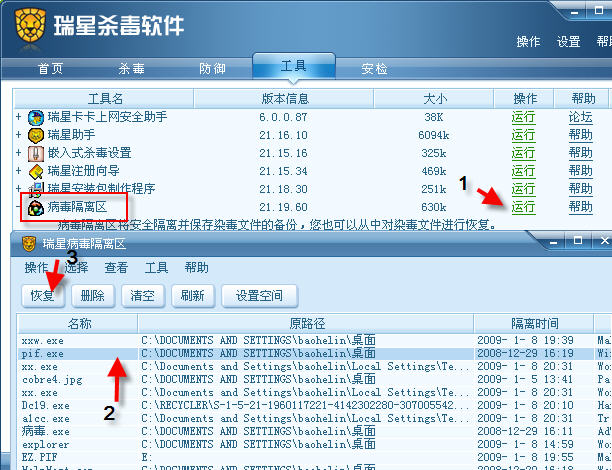Open the 帮助 link for 瑞星助手
The height and width of the screenshot is (470, 612).
pos(580,135)
